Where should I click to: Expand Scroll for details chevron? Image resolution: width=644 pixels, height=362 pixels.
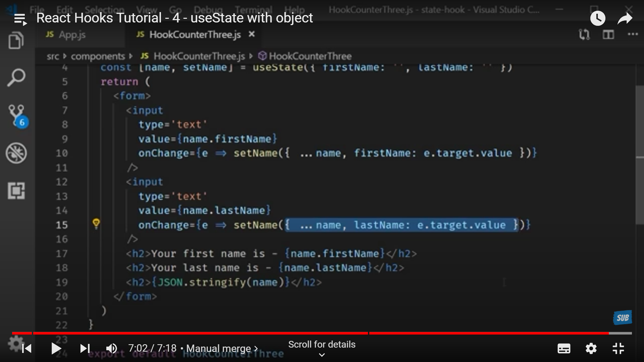[x=322, y=355]
